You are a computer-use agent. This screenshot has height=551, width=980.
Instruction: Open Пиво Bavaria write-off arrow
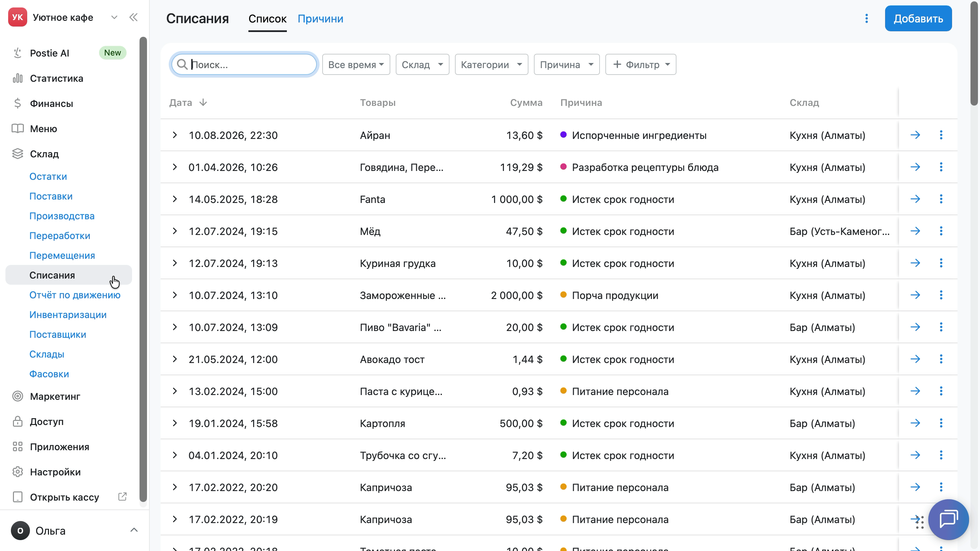click(915, 327)
